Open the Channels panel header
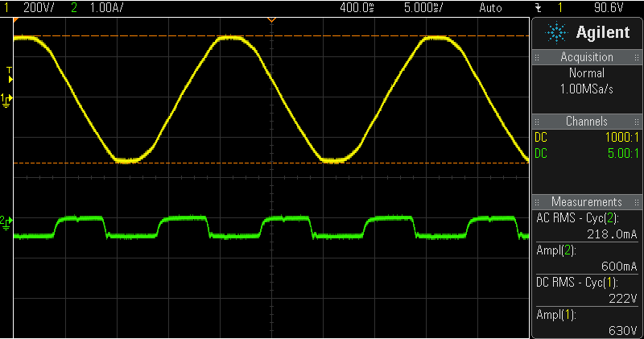 pos(587,121)
